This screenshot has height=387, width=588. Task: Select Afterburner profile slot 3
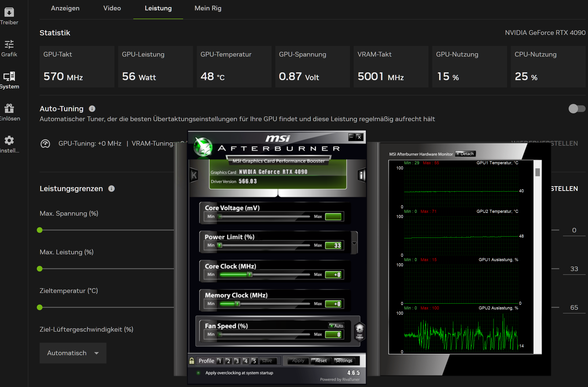pos(237,361)
